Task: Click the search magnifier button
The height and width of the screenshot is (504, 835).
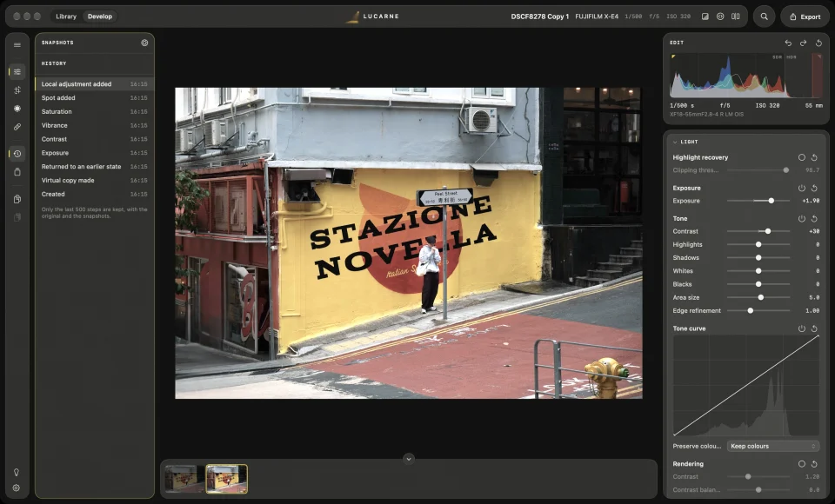Action: (x=765, y=17)
